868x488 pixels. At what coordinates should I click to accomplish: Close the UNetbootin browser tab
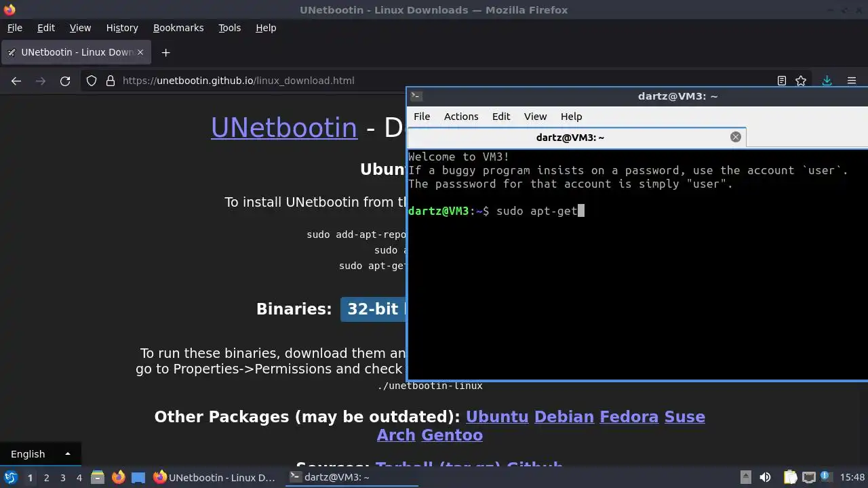coord(140,52)
